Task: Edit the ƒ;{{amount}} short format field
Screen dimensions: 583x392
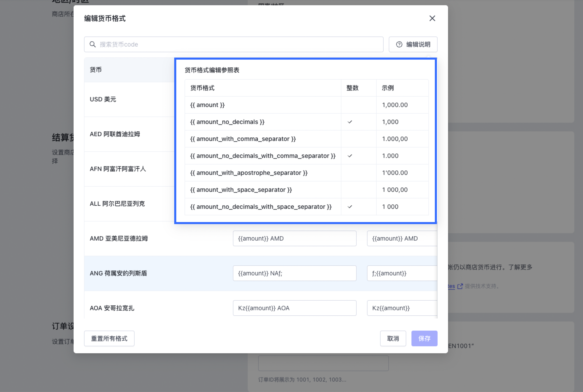Action: coord(402,273)
